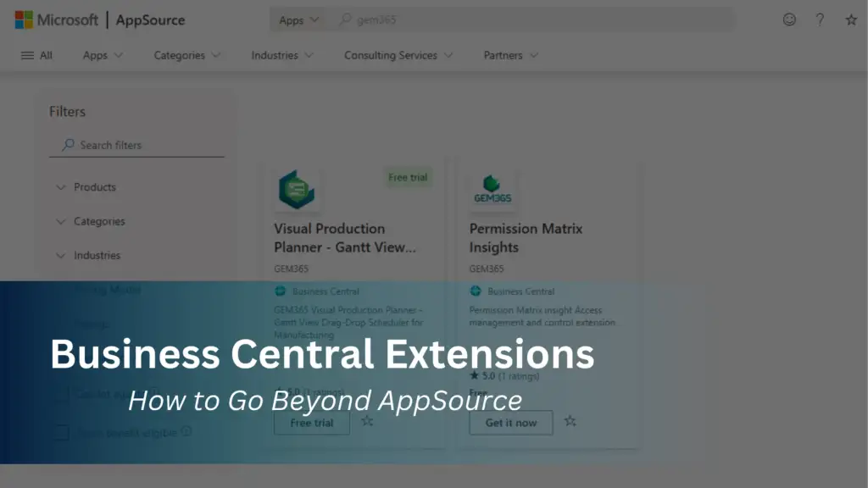Toggle the Azure benefit eligible checkbox
This screenshot has height=488, width=868.
coord(61,432)
